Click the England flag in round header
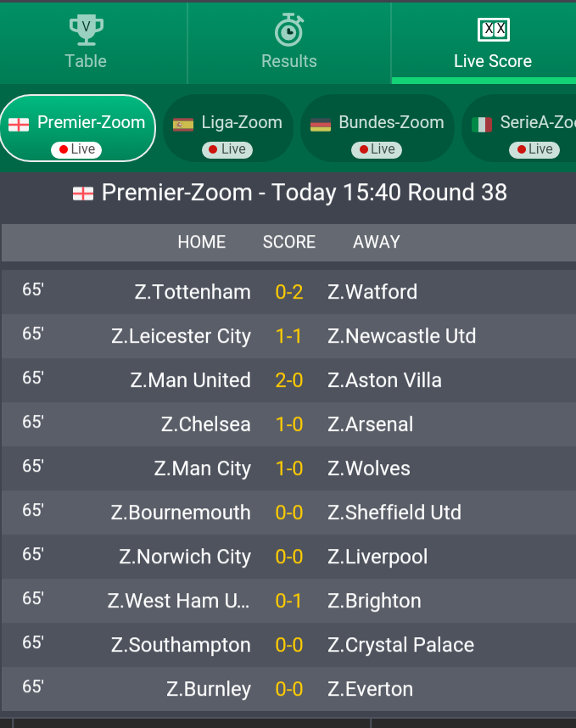 tap(83, 193)
